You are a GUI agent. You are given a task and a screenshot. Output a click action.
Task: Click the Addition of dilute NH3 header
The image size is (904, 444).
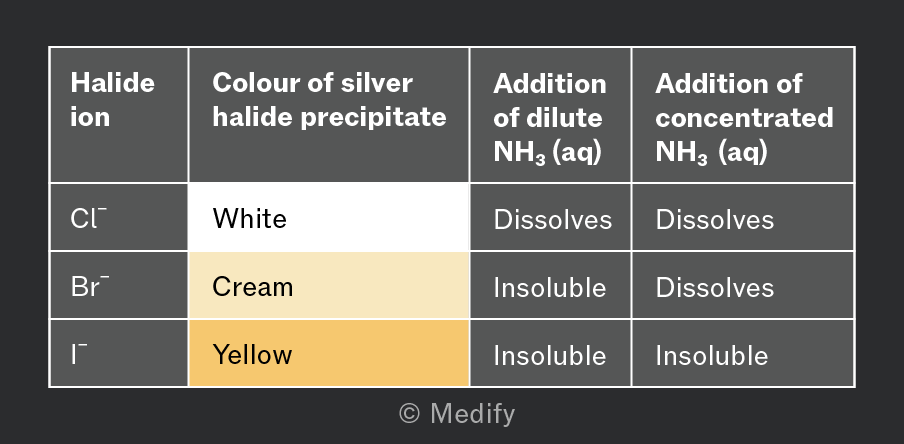point(551,115)
